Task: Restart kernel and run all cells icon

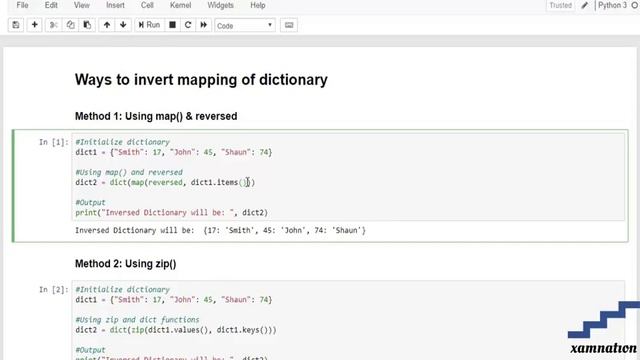Action: tap(203, 25)
